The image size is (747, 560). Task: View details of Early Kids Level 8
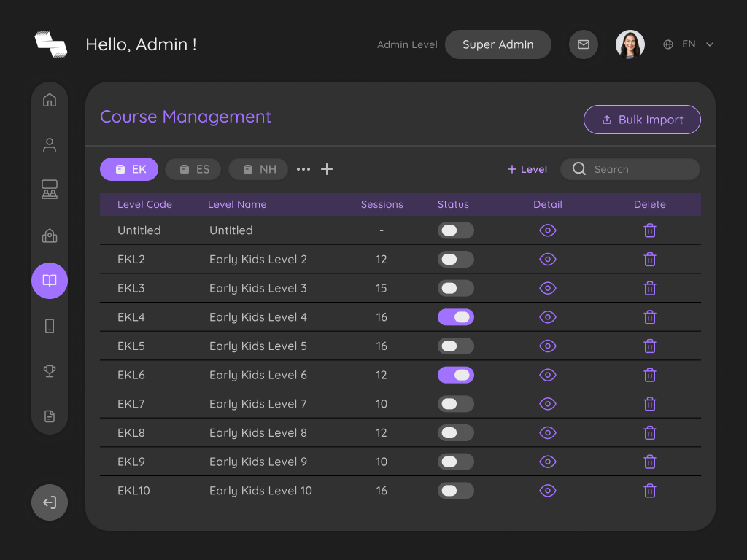pyautogui.click(x=548, y=433)
